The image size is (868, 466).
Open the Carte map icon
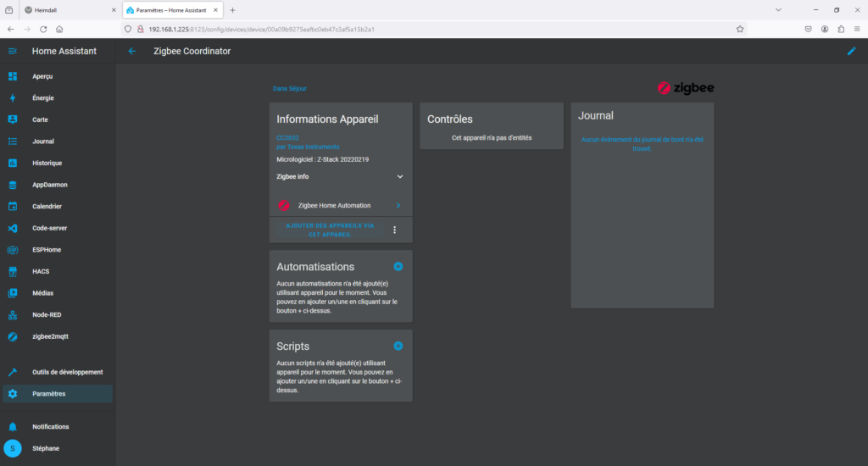point(12,119)
